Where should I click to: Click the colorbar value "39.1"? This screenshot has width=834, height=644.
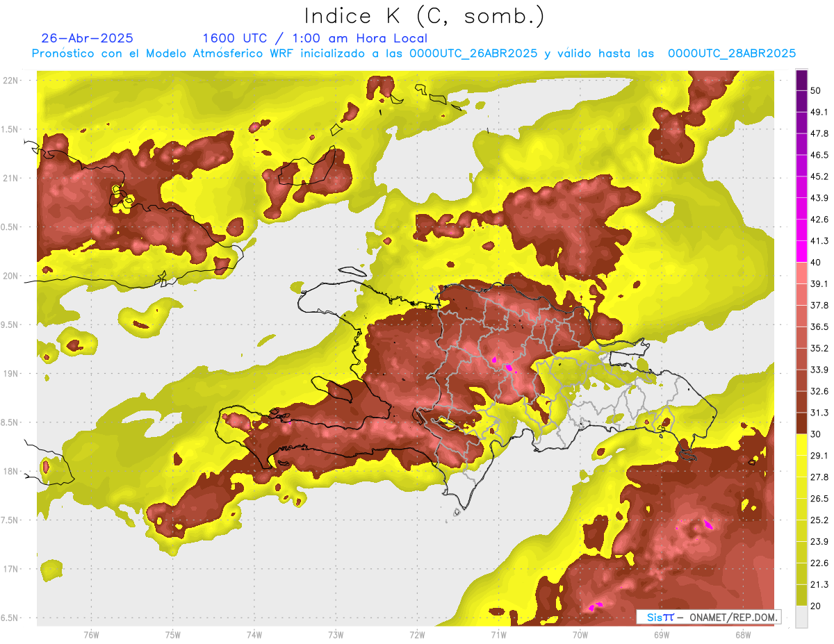pyautogui.click(x=819, y=284)
